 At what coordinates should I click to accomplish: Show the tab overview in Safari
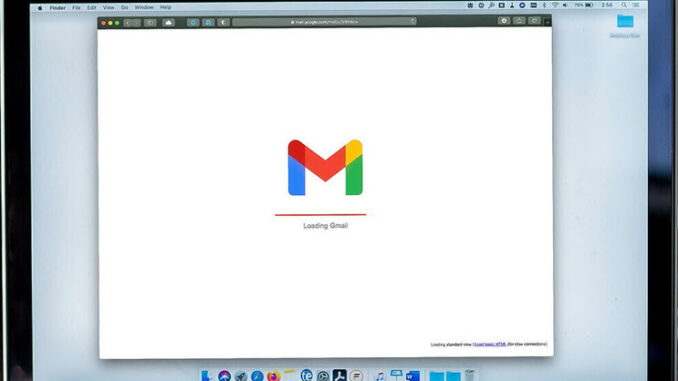point(534,21)
